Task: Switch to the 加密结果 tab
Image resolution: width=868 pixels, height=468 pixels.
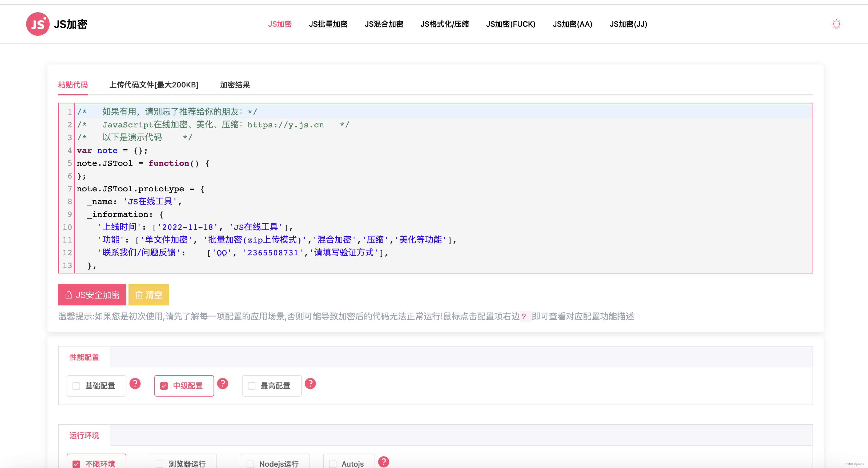Action: click(x=235, y=85)
